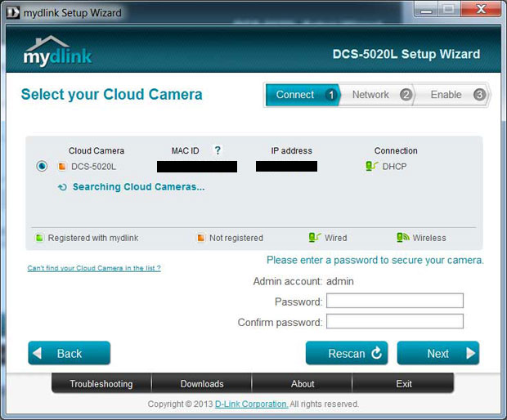
Task: Click the orange not-registered icon beside DCS-5020L
Action: coord(62,167)
